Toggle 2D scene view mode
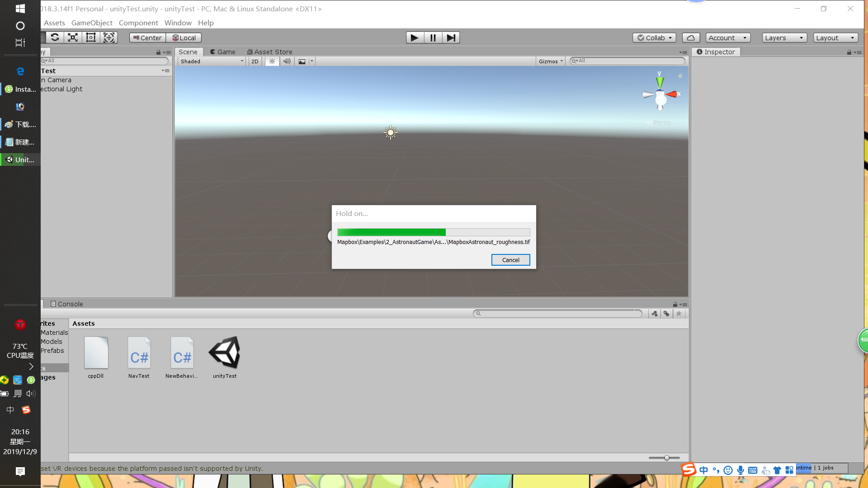The height and width of the screenshot is (488, 868). [255, 61]
